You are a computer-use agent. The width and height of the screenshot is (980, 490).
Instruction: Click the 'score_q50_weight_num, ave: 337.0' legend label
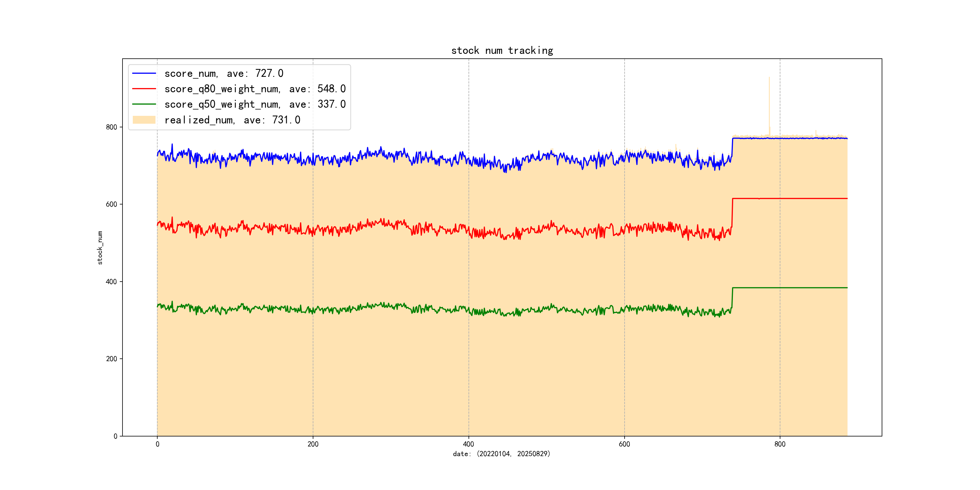coord(255,104)
